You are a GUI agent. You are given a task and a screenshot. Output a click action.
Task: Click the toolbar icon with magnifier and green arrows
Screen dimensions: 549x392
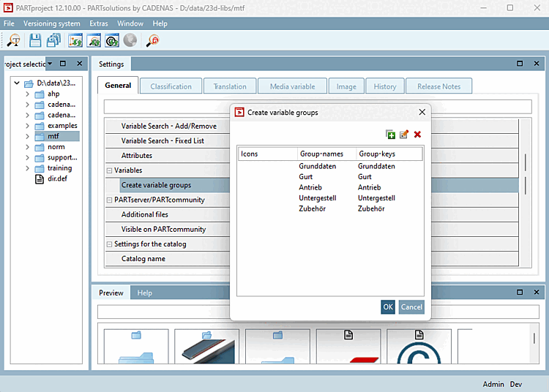pyautogui.click(x=94, y=40)
